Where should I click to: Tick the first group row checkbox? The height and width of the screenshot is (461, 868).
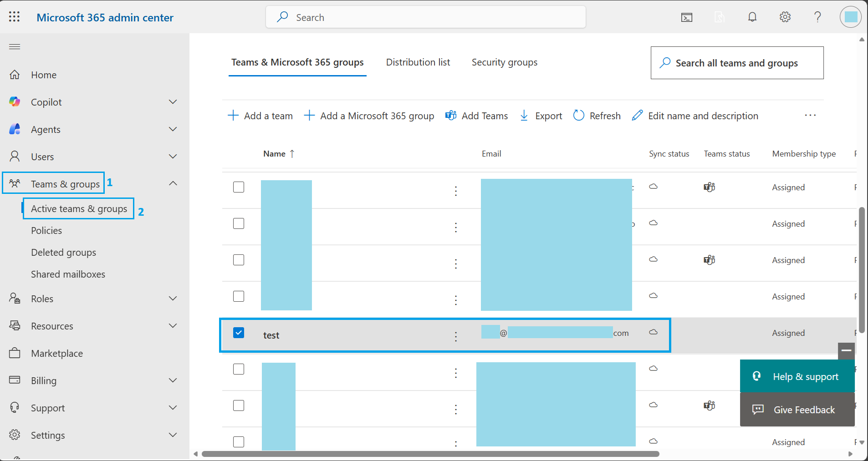pyautogui.click(x=239, y=187)
